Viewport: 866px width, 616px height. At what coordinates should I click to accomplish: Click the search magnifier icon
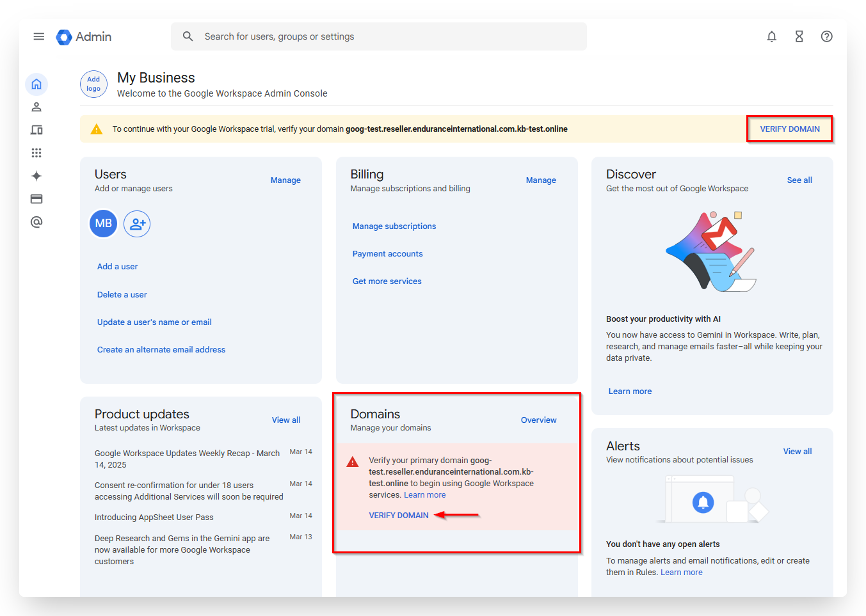(x=188, y=36)
